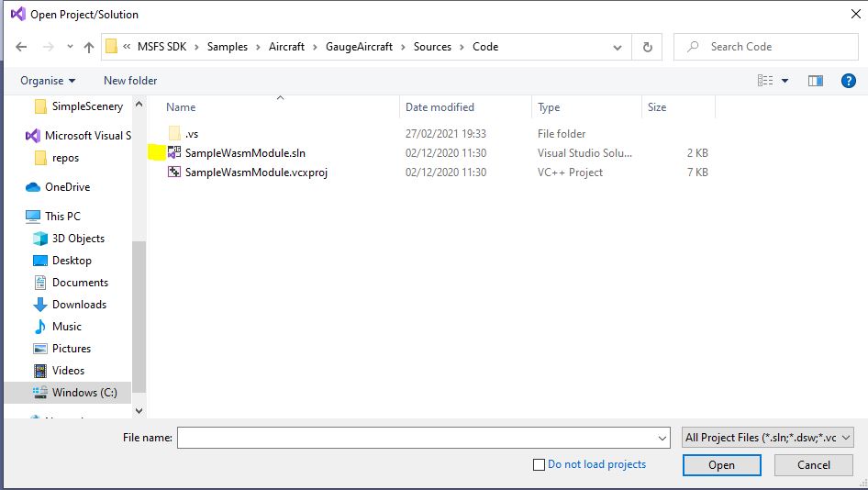Open the 3D Objects folder in sidebar

78,239
